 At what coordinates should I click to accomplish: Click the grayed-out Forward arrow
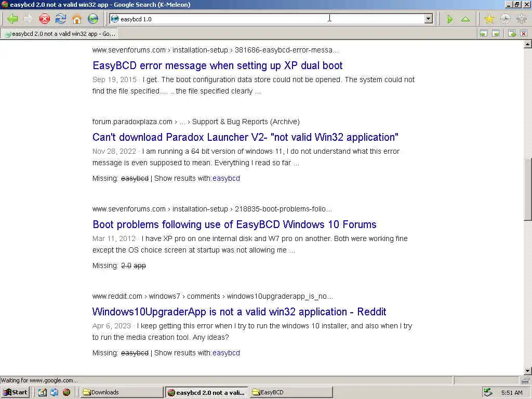tap(28, 19)
